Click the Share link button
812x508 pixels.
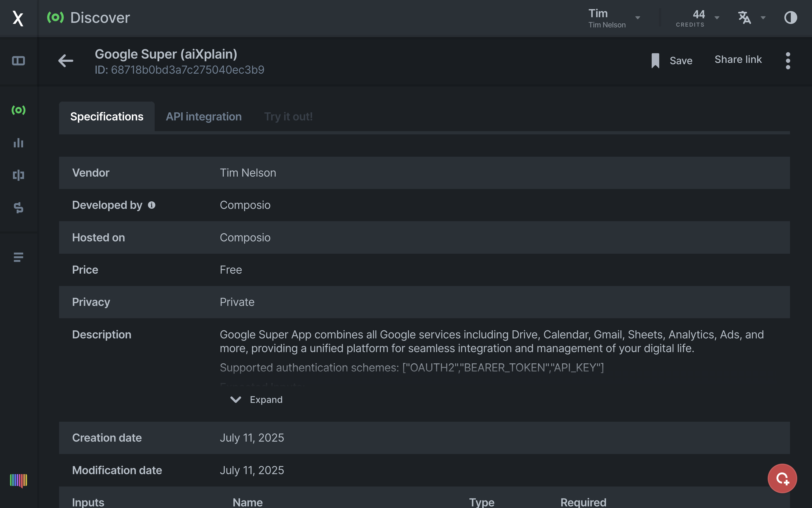[738, 59]
